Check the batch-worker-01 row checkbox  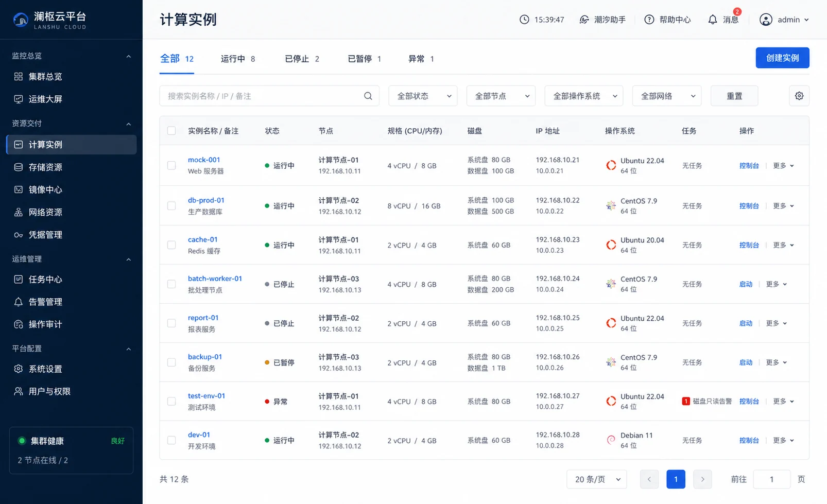171,284
